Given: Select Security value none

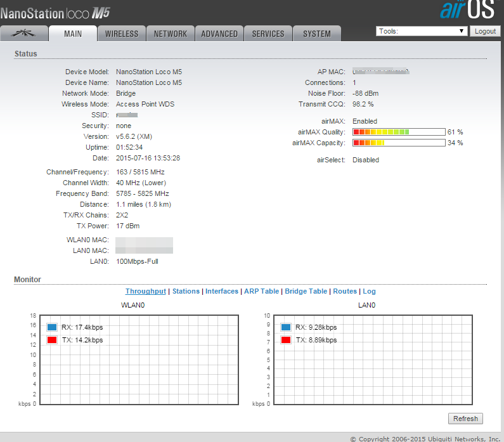Looking at the screenshot, I should click(124, 126).
